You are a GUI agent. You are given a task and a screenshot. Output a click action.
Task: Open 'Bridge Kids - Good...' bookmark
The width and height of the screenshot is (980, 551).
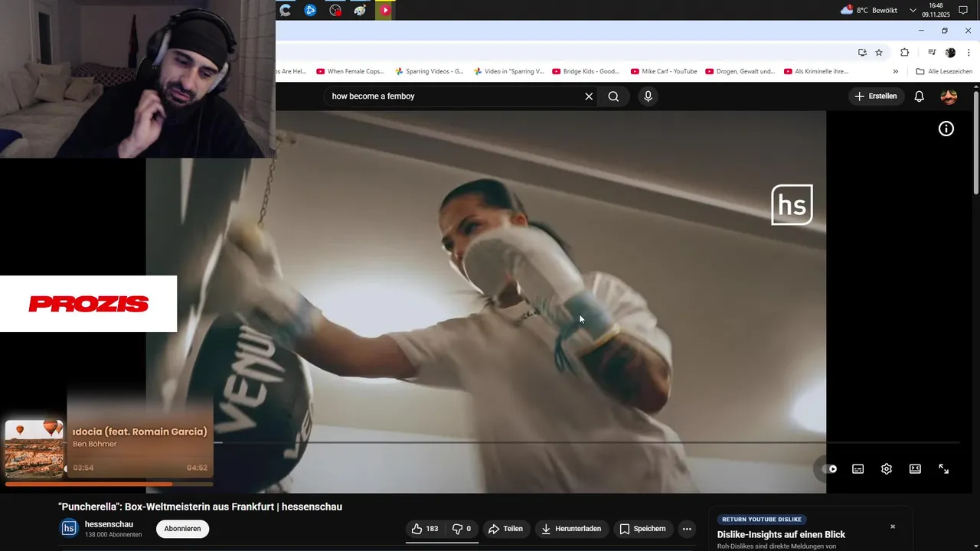tap(586, 71)
